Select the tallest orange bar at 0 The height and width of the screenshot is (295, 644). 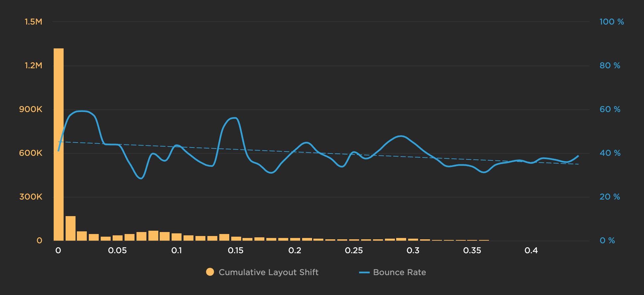point(59,144)
